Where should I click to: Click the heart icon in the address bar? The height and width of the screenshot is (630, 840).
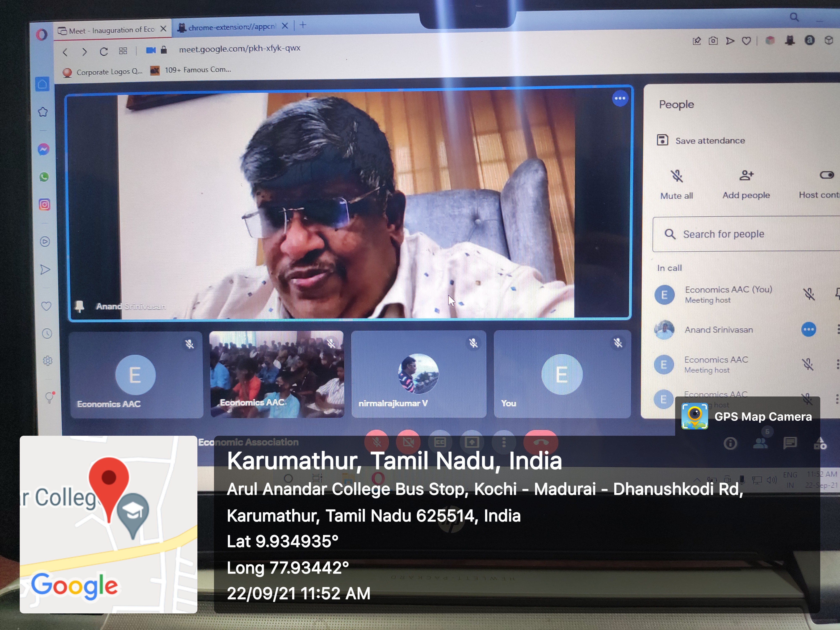click(x=746, y=41)
